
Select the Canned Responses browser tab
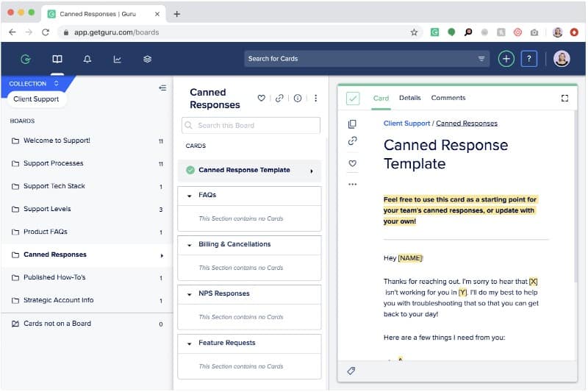tap(104, 14)
